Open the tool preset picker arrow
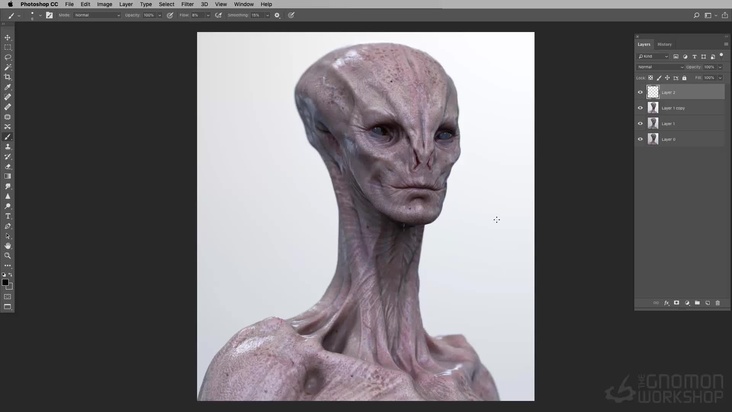The image size is (732, 412). coord(19,16)
